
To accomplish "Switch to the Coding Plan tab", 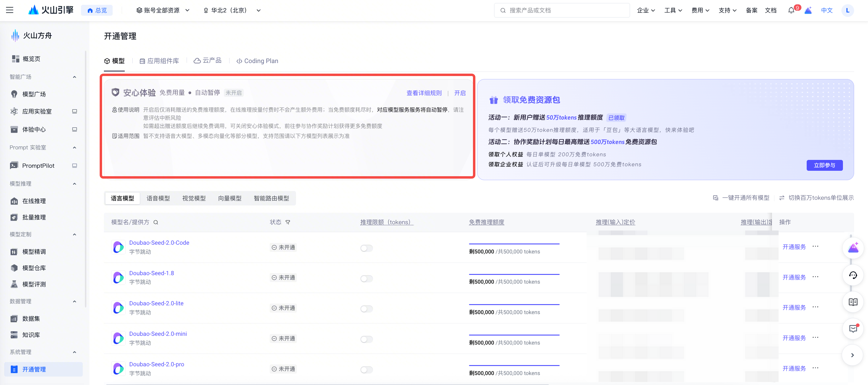I will (257, 61).
